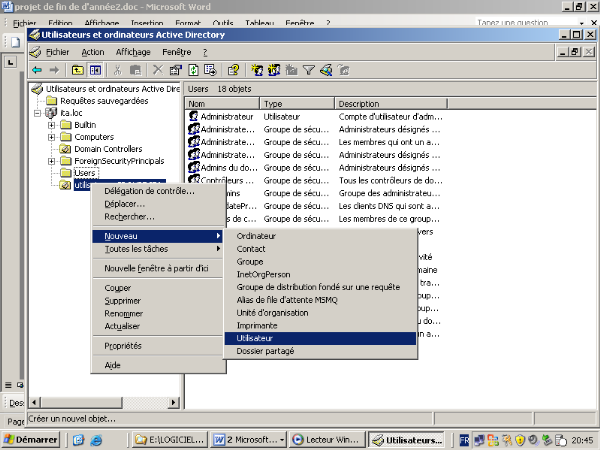This screenshot has width=600, height=450.
Task: Click the Properties toolbar icon
Action: [175, 70]
